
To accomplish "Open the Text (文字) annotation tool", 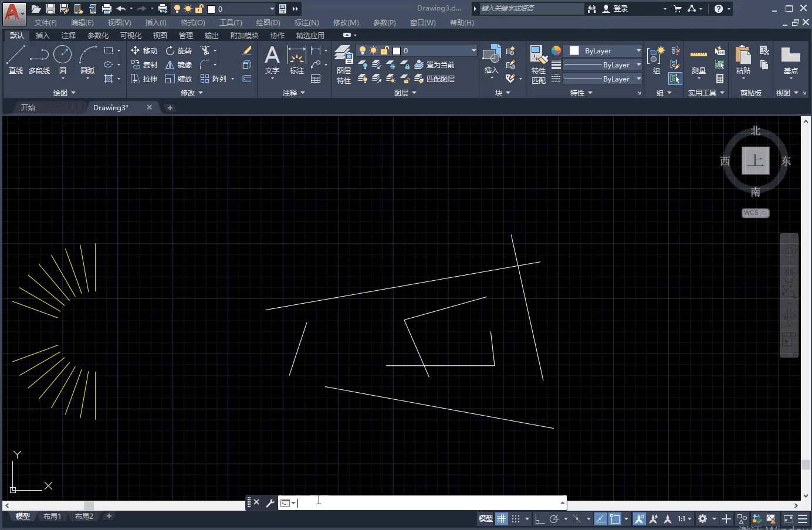I will tap(272, 60).
